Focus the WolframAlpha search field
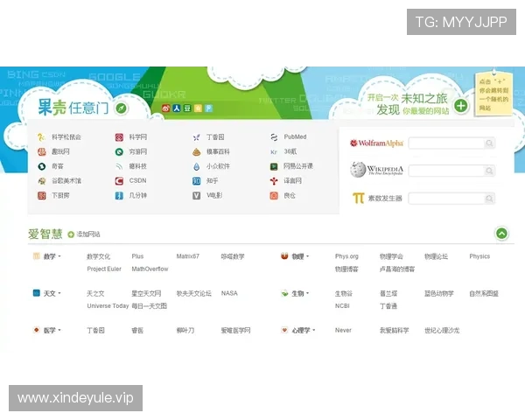This screenshot has height=420, width=525. point(446,143)
